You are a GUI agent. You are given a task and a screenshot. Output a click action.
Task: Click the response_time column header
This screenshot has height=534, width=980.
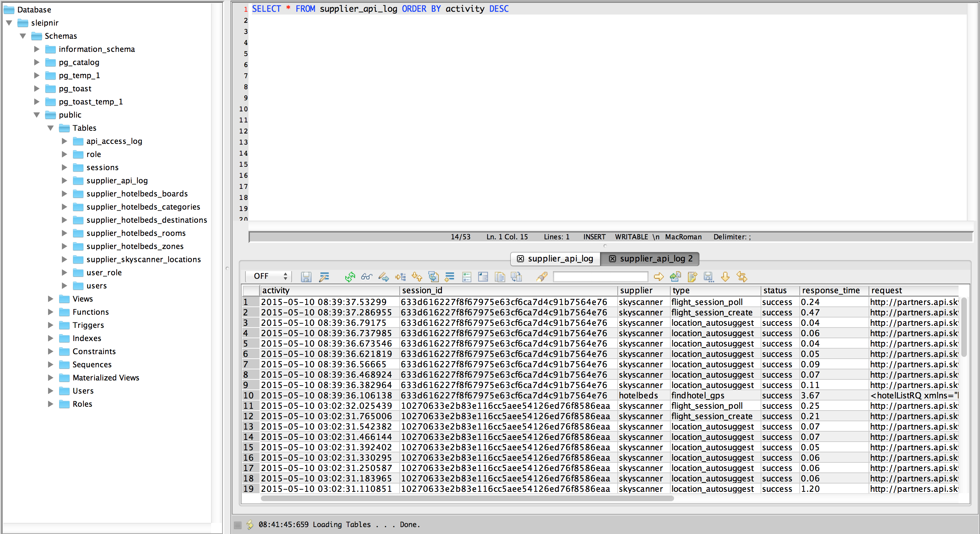tap(831, 291)
